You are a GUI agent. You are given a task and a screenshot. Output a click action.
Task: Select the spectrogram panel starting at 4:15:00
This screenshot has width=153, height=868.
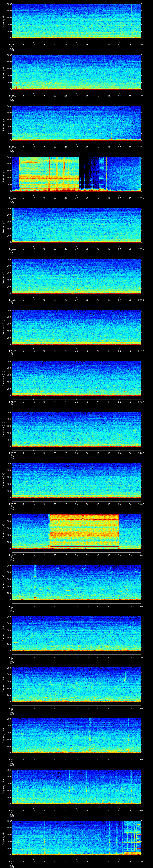click(76, 72)
